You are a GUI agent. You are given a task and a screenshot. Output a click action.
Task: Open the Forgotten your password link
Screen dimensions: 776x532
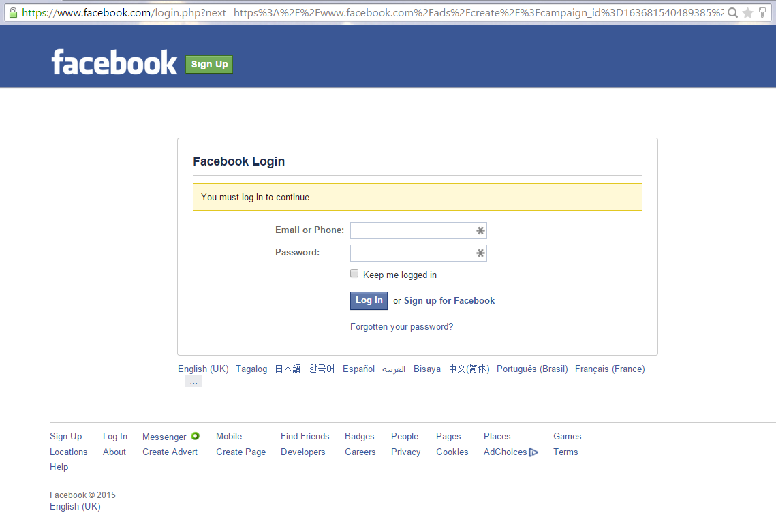point(401,326)
